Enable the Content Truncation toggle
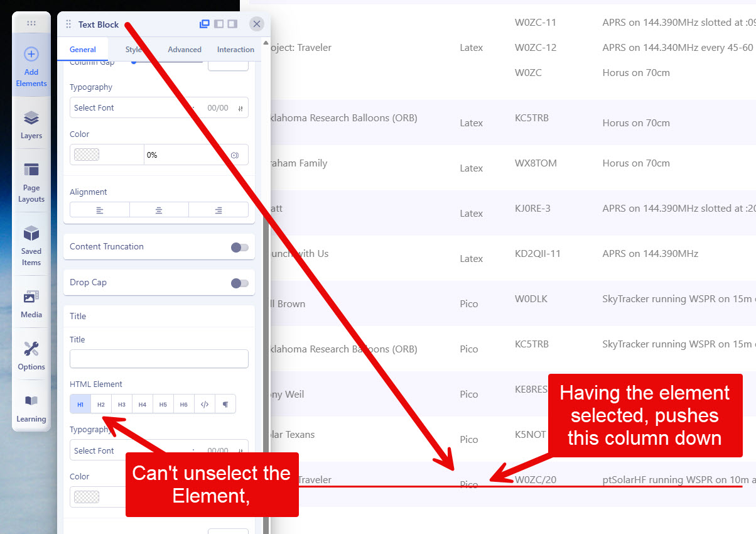Screen dimensions: 756x534 click(240, 248)
